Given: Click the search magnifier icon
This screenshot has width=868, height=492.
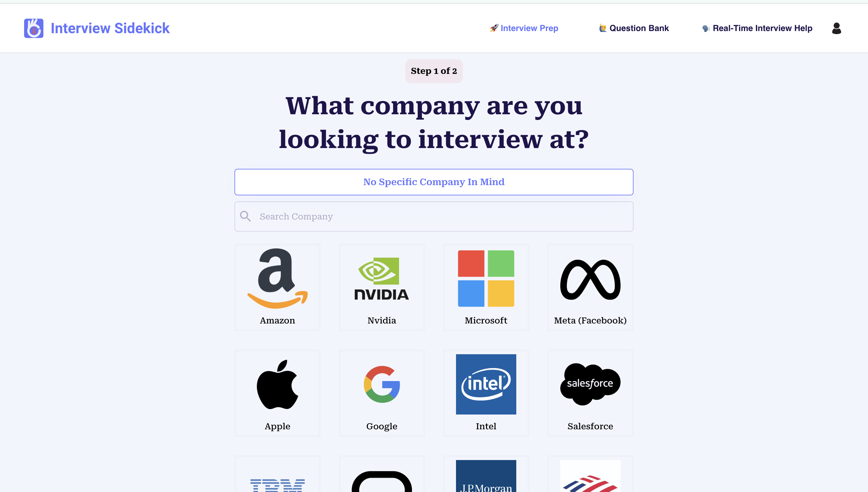Looking at the screenshot, I should click(x=245, y=216).
